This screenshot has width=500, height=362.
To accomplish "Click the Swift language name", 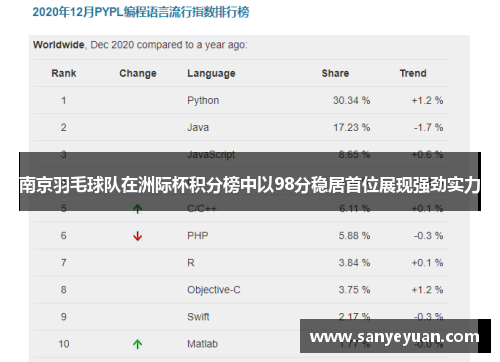I will tap(198, 317).
